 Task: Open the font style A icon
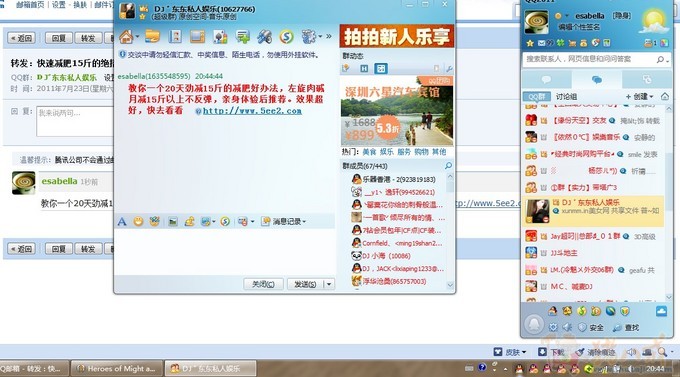[122, 222]
